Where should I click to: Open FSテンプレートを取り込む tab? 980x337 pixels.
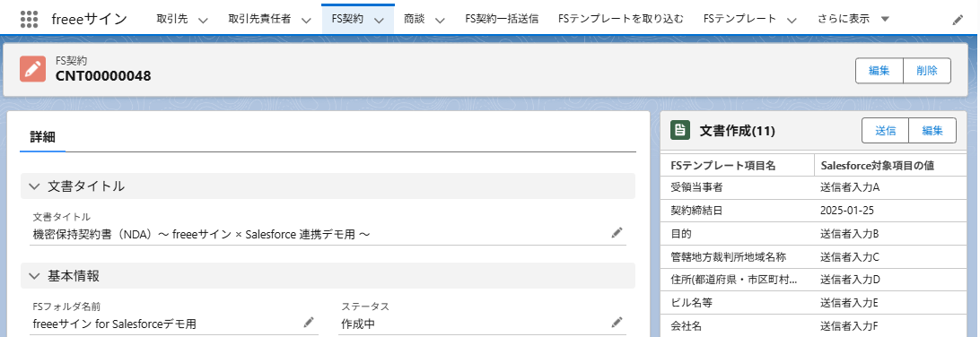click(621, 19)
